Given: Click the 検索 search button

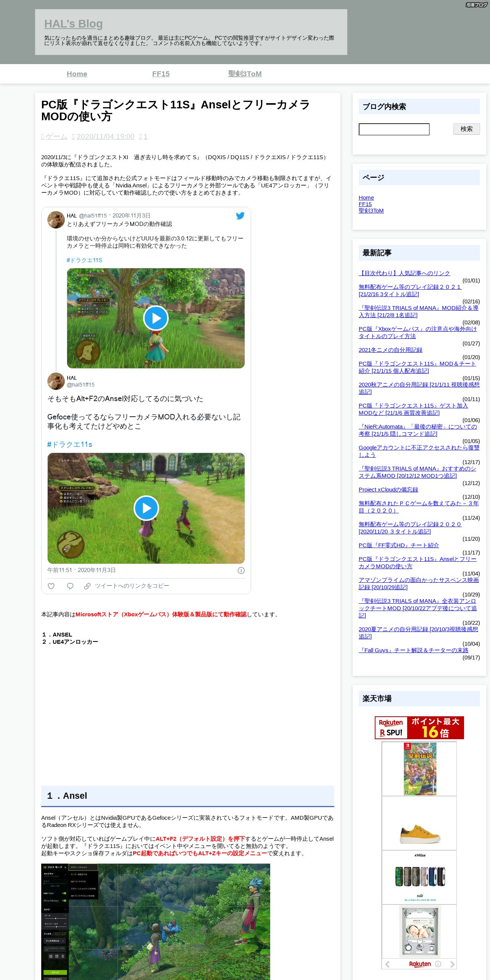Looking at the screenshot, I should coord(466,129).
